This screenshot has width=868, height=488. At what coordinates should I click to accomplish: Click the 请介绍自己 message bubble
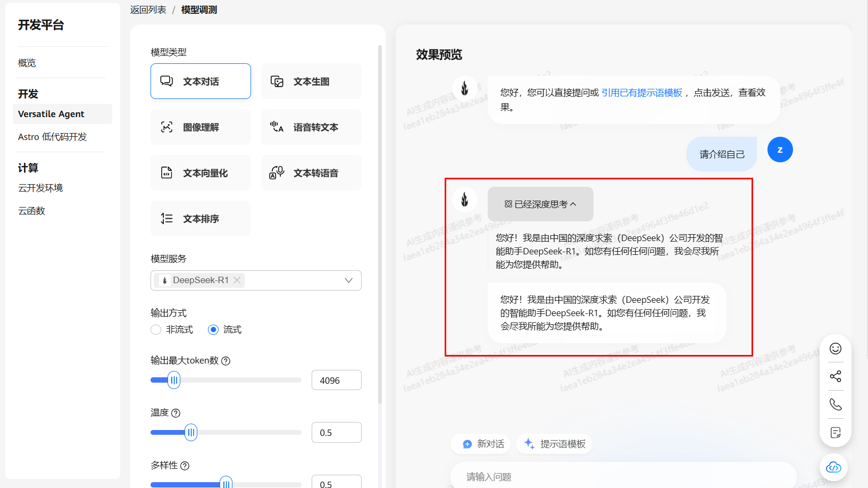coord(722,154)
